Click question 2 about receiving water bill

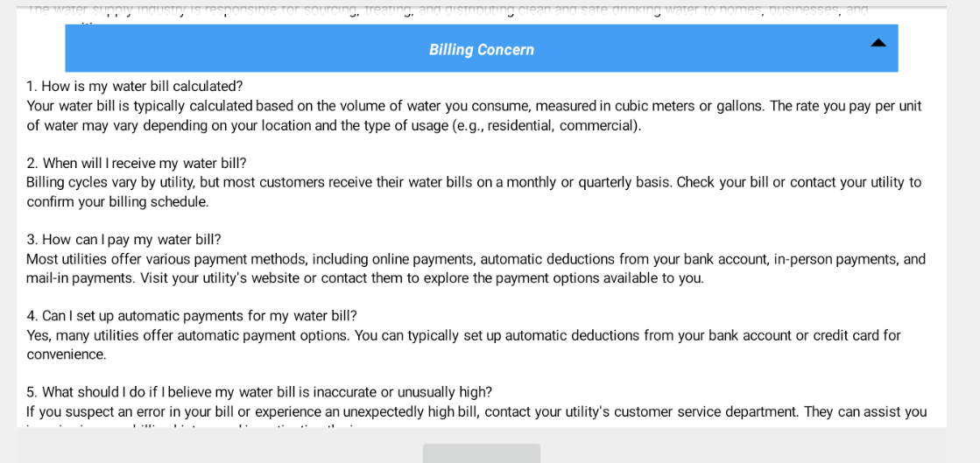pyautogui.click(x=136, y=164)
